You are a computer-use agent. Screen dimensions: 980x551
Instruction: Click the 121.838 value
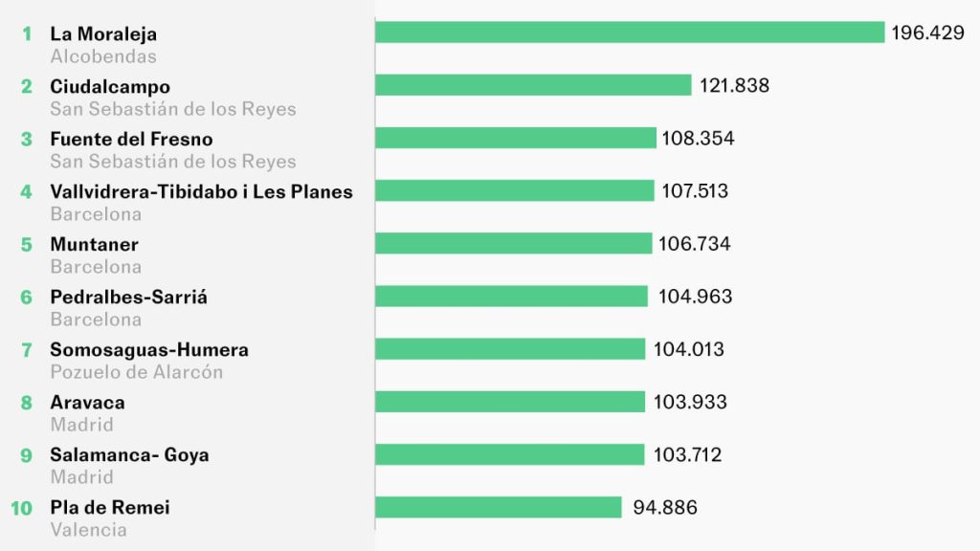pos(734,86)
